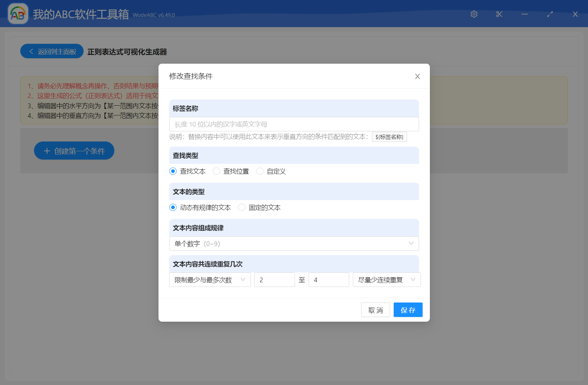This screenshot has height=385, width=588.
Task: Select the 查找位置 radio option
Action: point(216,171)
